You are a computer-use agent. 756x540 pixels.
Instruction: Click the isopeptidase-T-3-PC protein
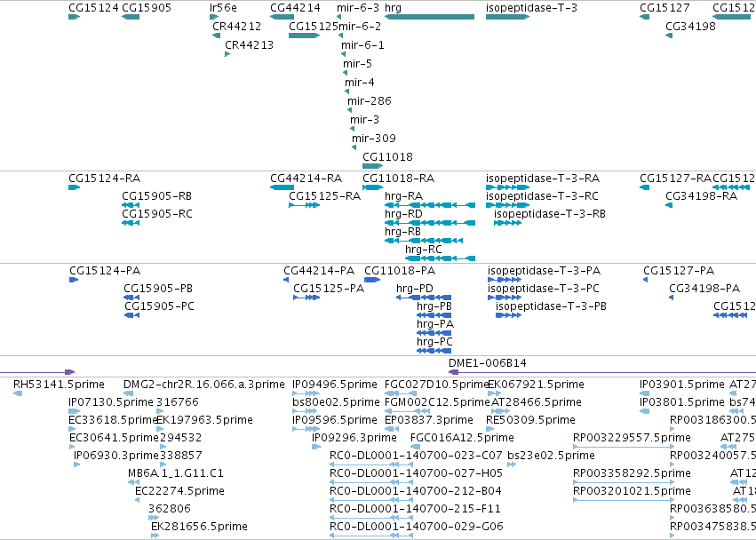(505, 298)
